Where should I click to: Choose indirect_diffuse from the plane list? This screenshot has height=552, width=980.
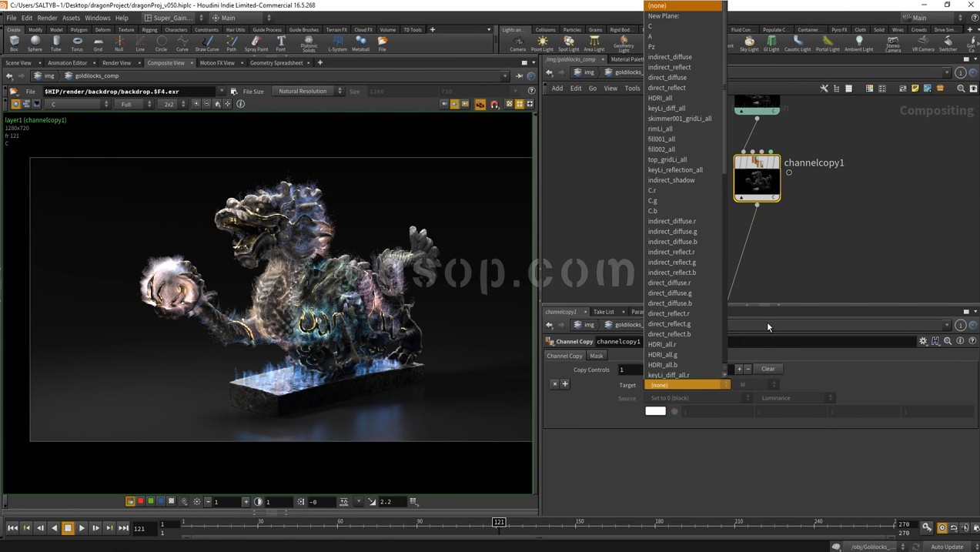tap(670, 57)
